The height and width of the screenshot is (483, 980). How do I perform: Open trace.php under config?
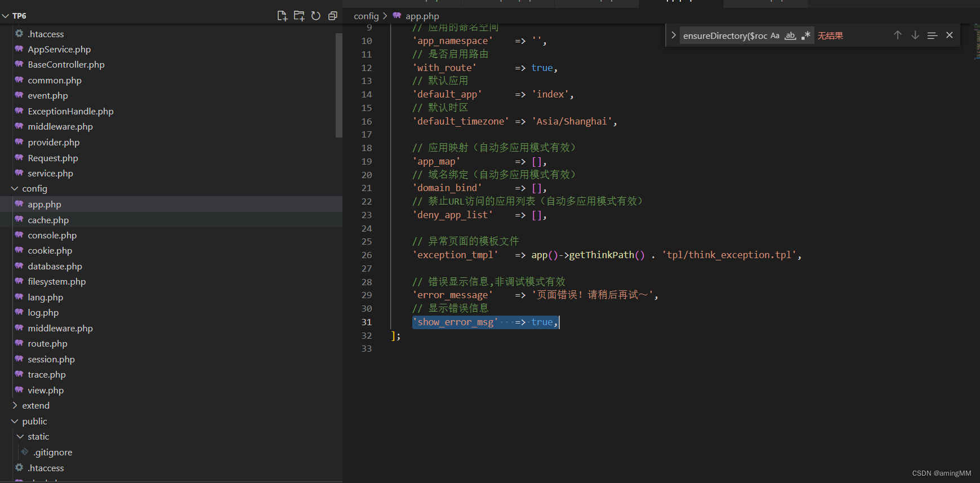(47, 374)
